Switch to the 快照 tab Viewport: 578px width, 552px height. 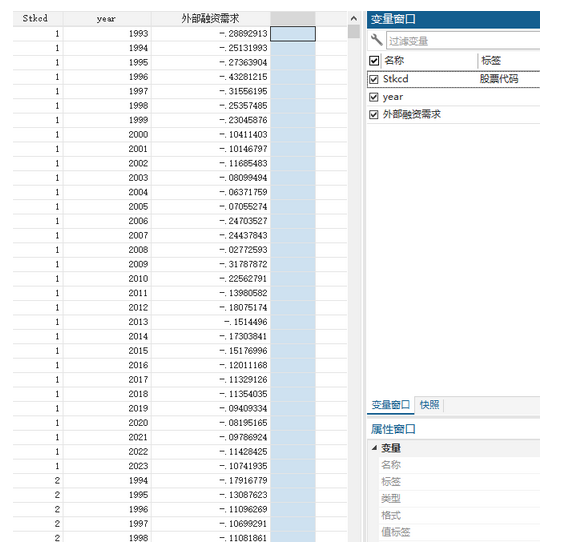click(429, 405)
